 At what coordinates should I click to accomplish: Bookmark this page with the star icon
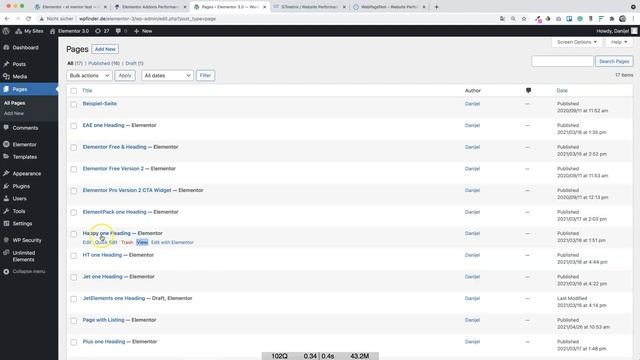point(524,19)
